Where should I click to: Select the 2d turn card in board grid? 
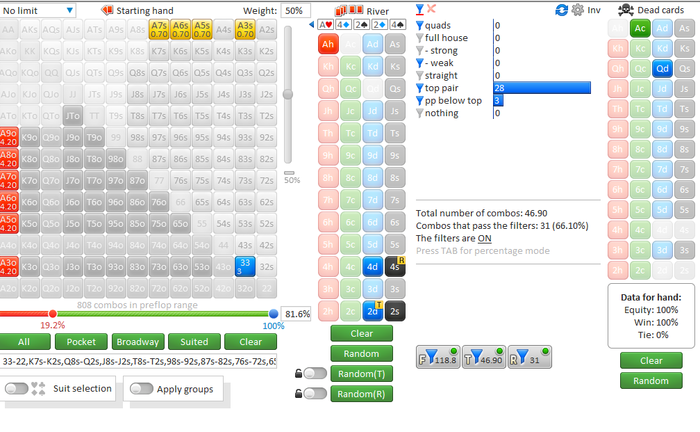(372, 311)
